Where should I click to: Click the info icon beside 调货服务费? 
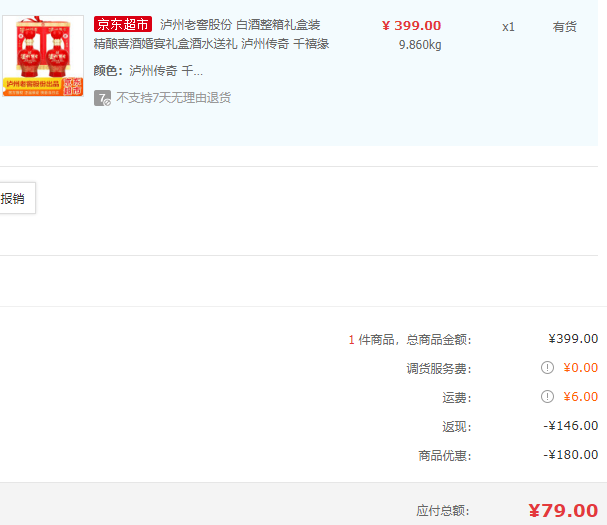[x=547, y=367]
